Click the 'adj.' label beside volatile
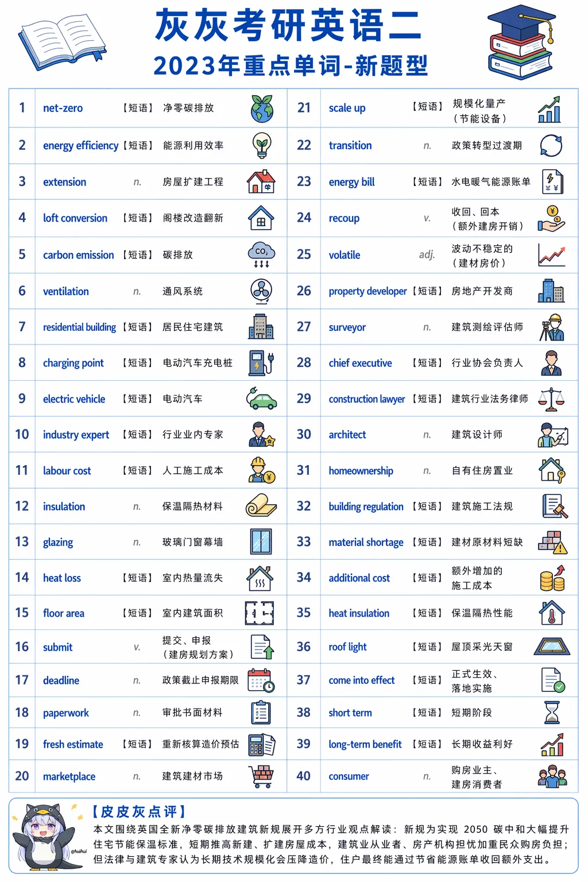 (427, 254)
